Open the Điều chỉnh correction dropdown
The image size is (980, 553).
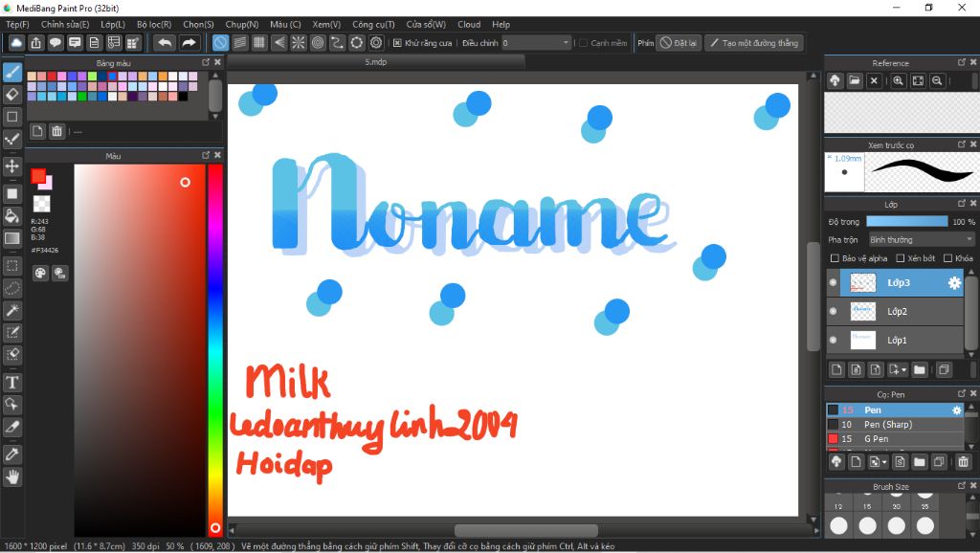pos(536,43)
